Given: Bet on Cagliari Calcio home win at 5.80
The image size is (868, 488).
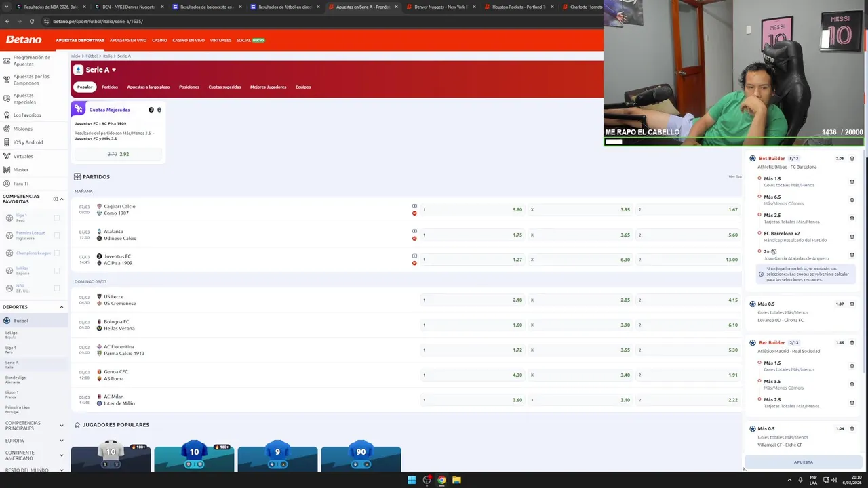Looking at the screenshot, I should [x=473, y=209].
